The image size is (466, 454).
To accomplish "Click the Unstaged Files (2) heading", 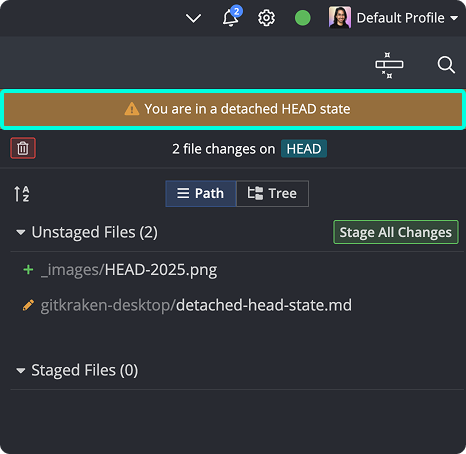I will pos(94,232).
